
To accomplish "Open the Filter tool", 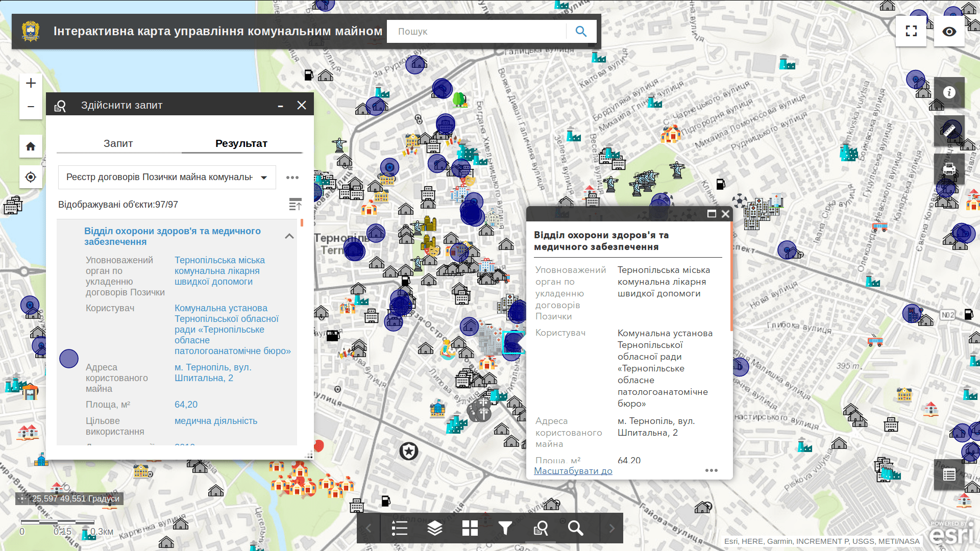I will click(505, 528).
